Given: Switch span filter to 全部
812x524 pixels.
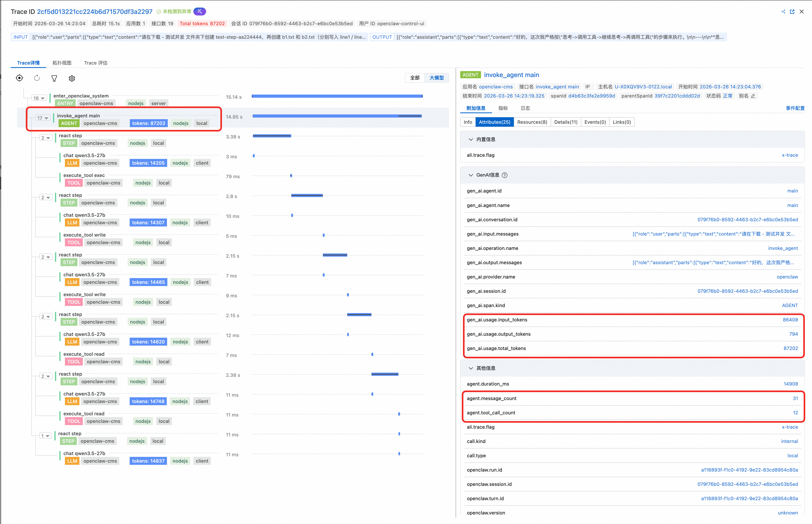Looking at the screenshot, I should click(415, 78).
